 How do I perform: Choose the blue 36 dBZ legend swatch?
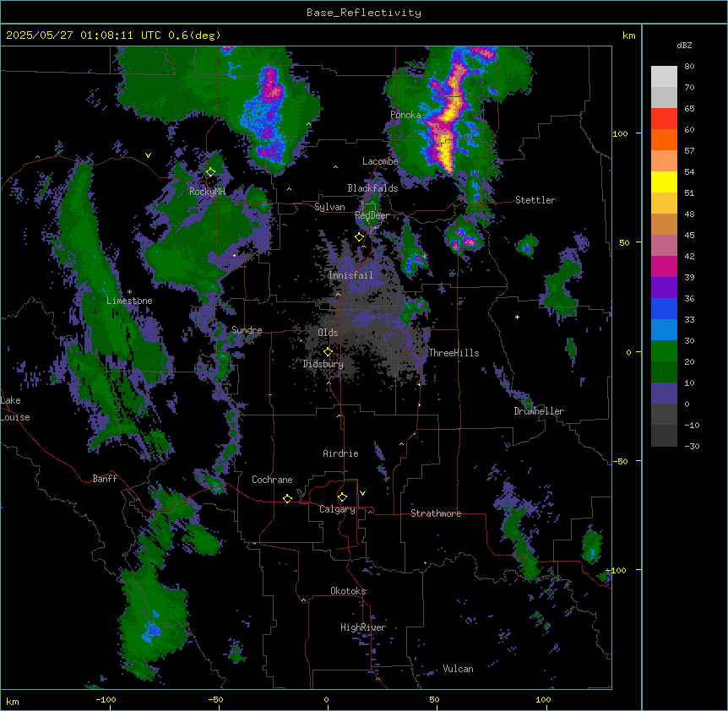[664, 308]
